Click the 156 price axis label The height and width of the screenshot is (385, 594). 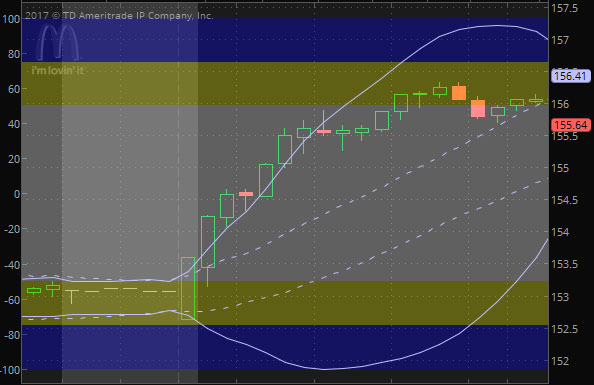560,104
